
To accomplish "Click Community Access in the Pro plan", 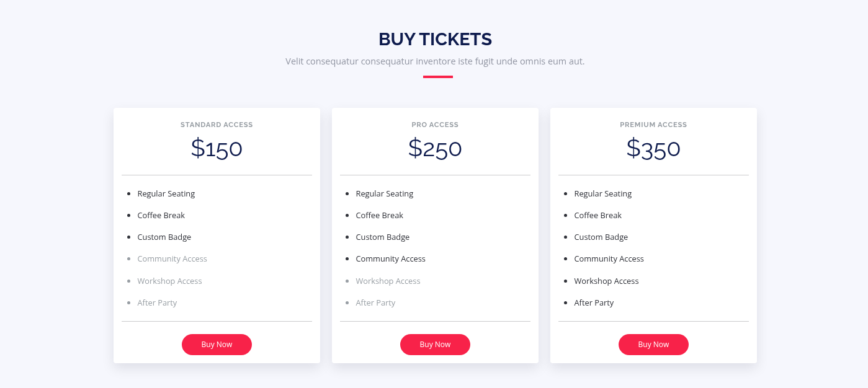I will tap(390, 258).
